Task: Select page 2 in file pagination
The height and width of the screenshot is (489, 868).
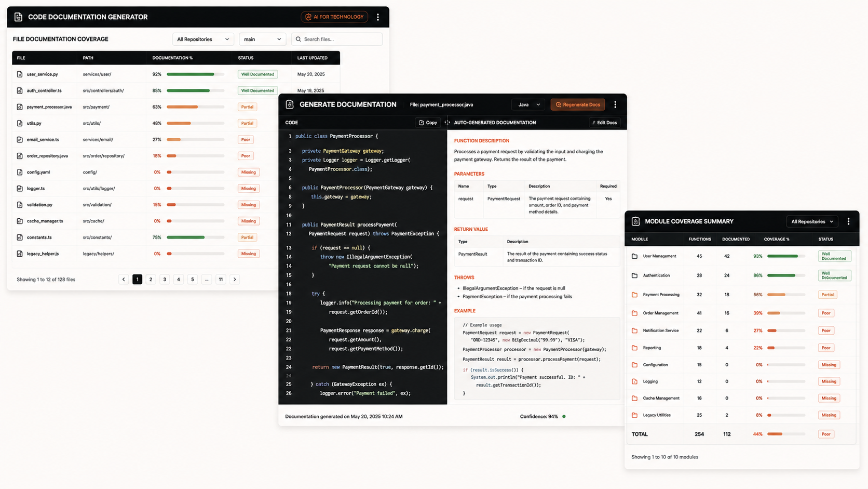Action: click(x=151, y=280)
